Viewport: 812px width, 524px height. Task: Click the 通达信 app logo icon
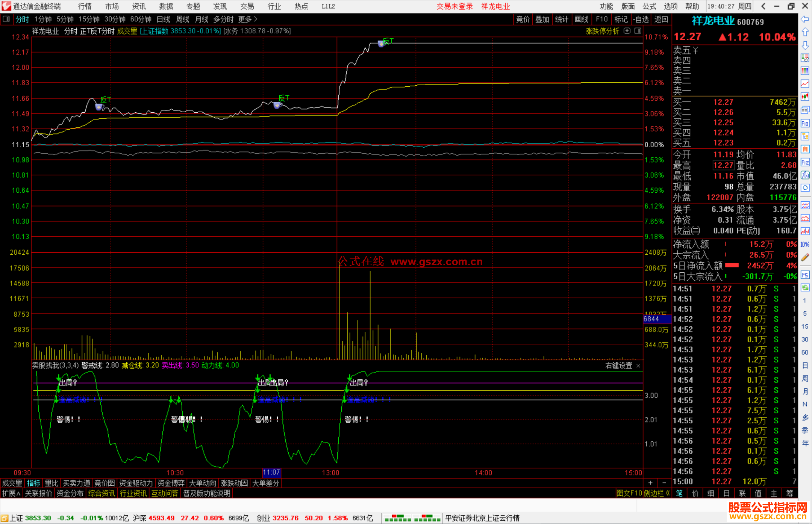click(x=6, y=6)
